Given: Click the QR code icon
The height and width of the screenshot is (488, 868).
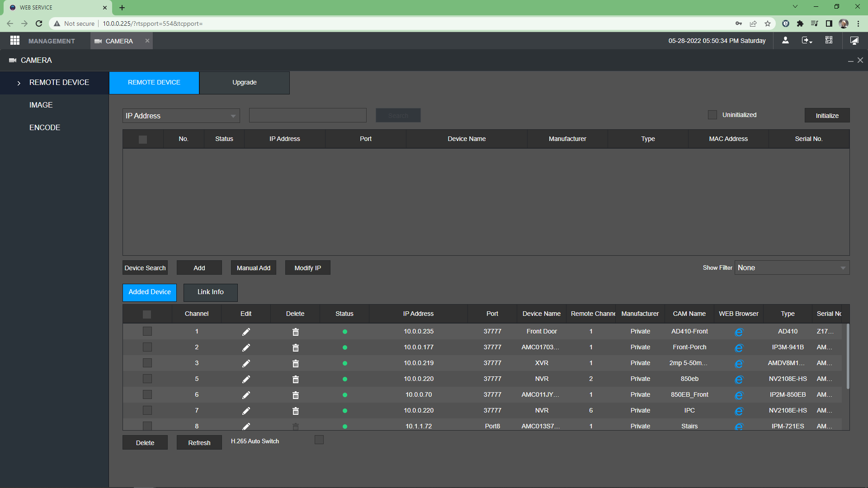Looking at the screenshot, I should 829,40.
